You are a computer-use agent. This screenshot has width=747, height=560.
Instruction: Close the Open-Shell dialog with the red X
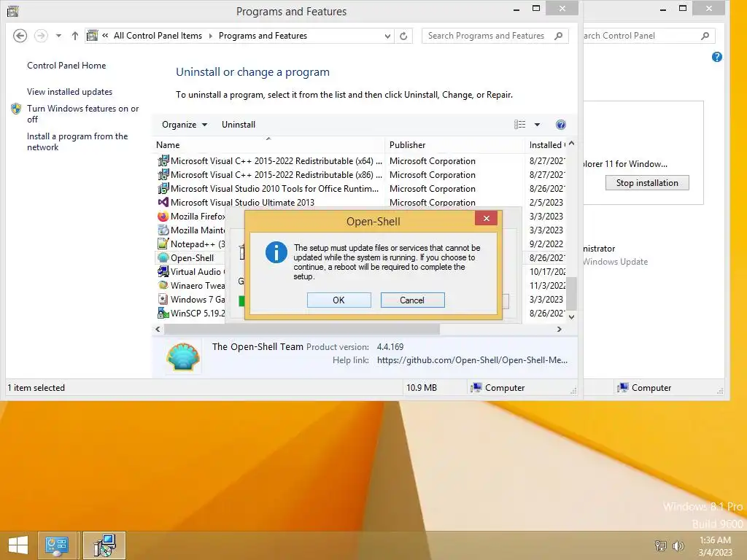pos(486,218)
